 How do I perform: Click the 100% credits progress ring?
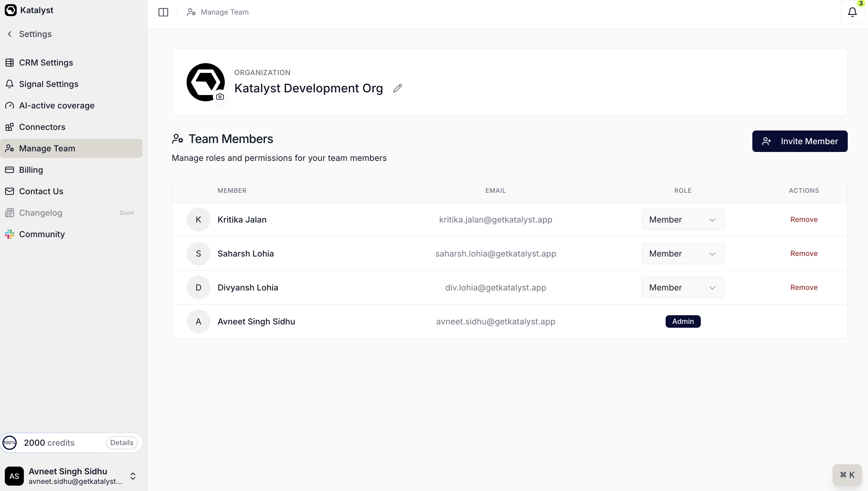coord(10,443)
